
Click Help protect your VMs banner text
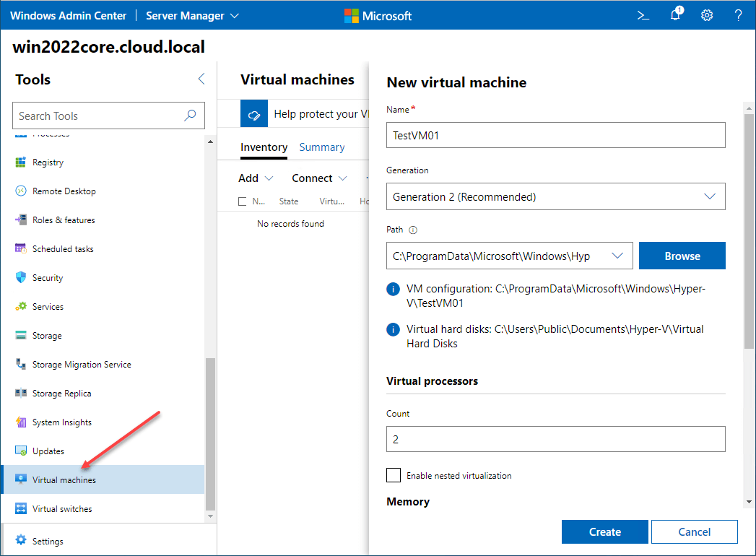pyautogui.click(x=321, y=114)
